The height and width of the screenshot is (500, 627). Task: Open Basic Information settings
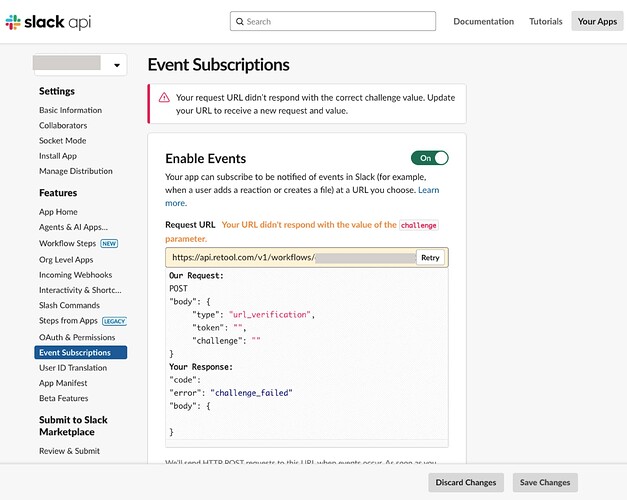pyautogui.click(x=70, y=110)
